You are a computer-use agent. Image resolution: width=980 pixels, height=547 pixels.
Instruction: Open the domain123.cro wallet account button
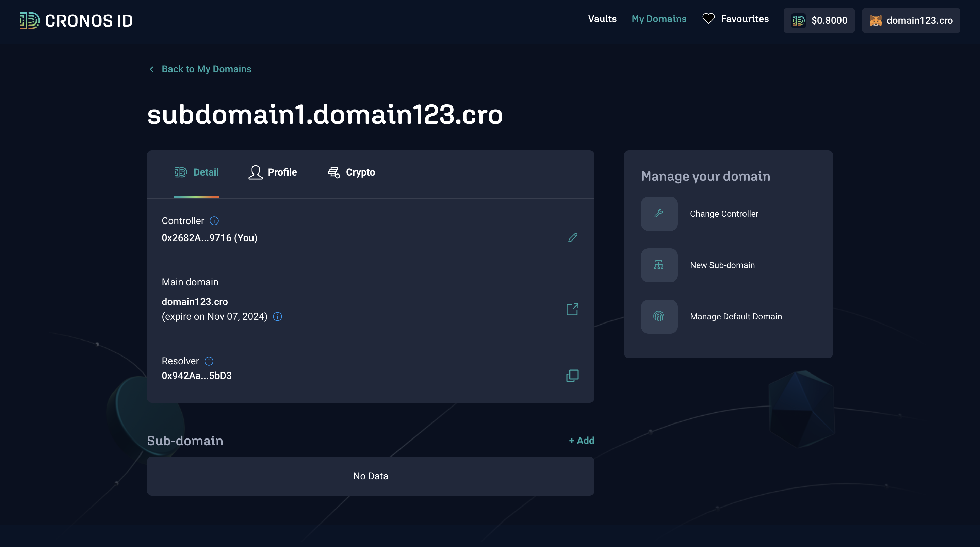(x=911, y=20)
